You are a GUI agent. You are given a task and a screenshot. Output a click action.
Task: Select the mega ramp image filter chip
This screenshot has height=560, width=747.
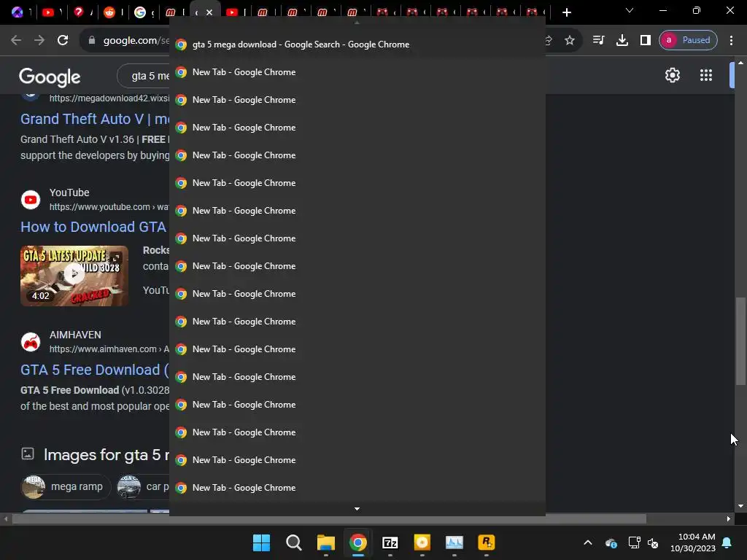(x=66, y=486)
